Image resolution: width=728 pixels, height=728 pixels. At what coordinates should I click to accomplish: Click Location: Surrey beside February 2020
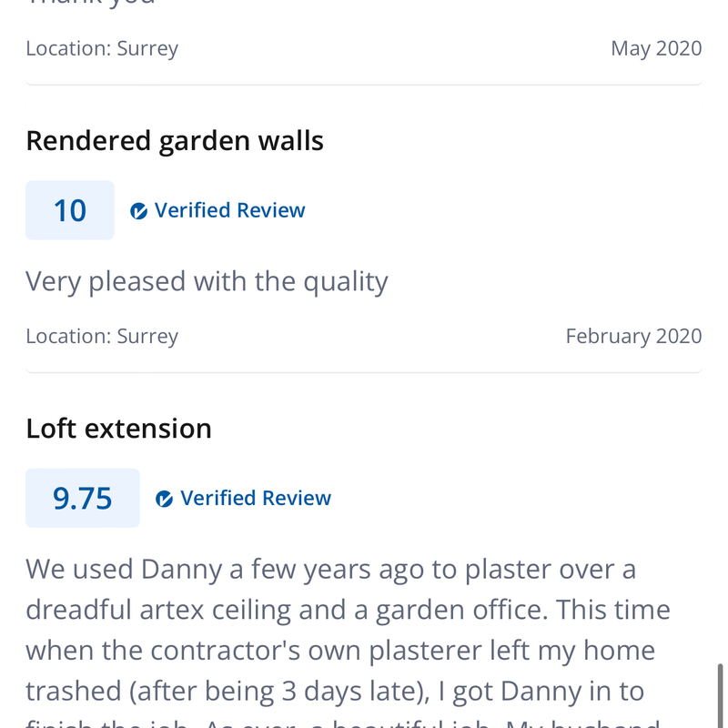click(x=102, y=336)
